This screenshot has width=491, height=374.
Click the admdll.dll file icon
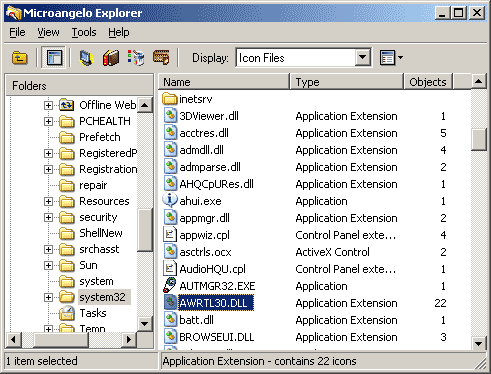click(170, 150)
